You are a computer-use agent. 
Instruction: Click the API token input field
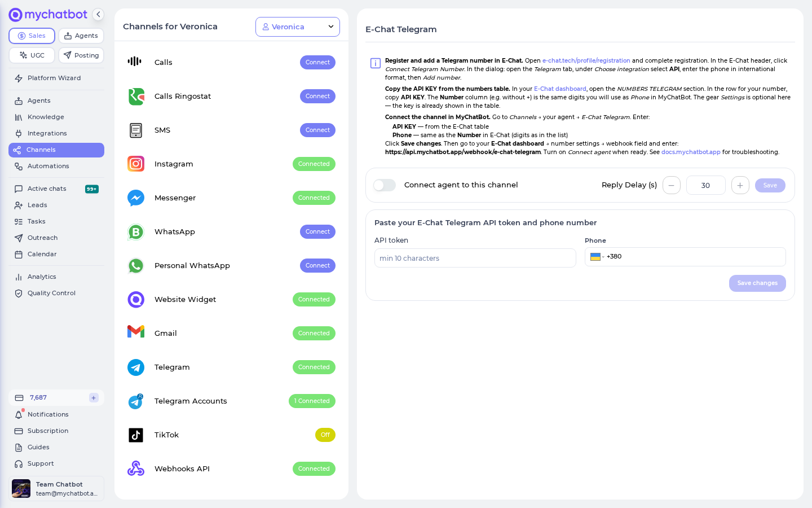(x=475, y=258)
